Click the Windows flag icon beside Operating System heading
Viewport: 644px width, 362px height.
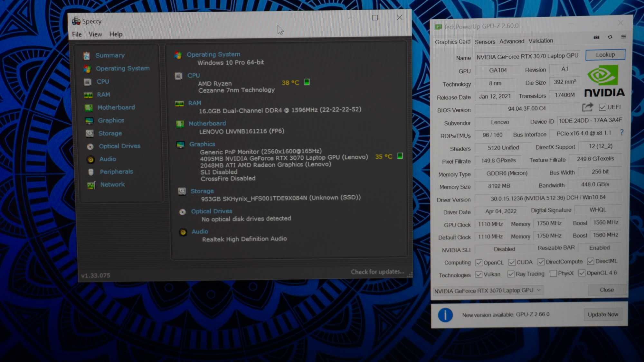(x=178, y=55)
